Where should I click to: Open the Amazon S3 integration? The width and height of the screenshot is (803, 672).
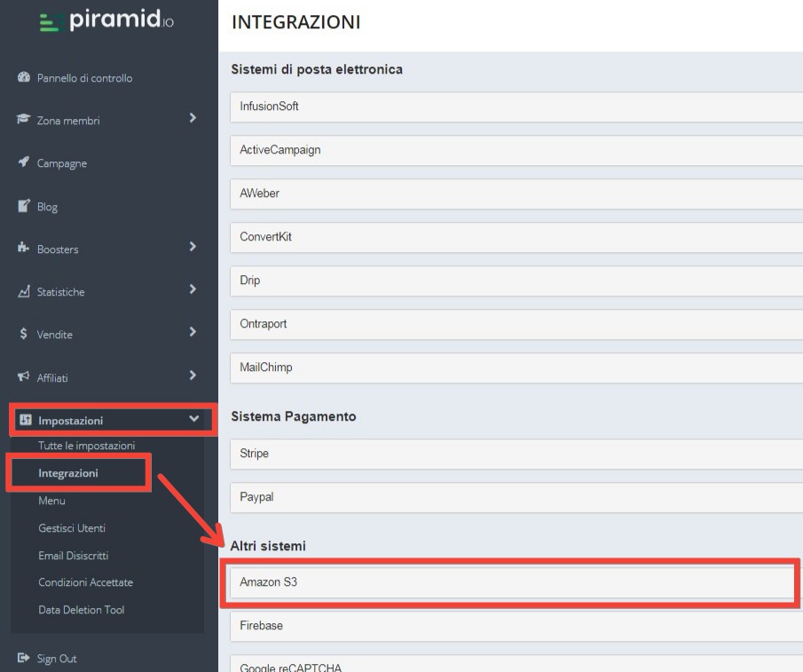click(x=512, y=582)
